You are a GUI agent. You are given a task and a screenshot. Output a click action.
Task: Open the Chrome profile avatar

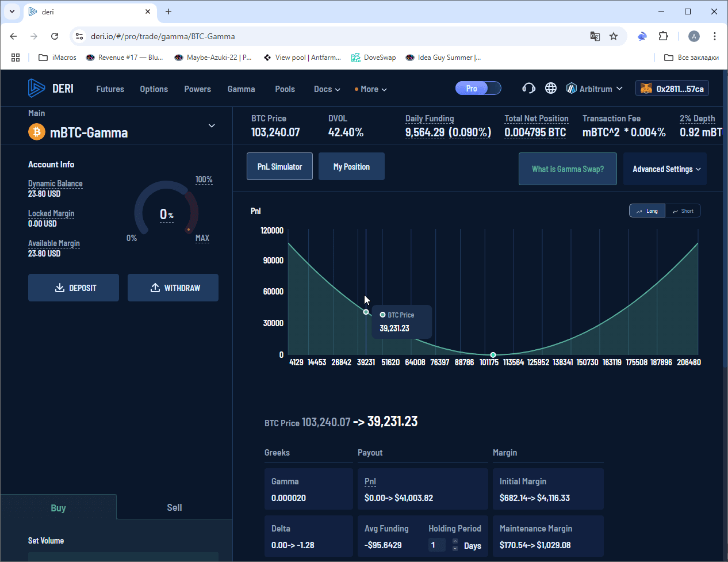click(694, 36)
